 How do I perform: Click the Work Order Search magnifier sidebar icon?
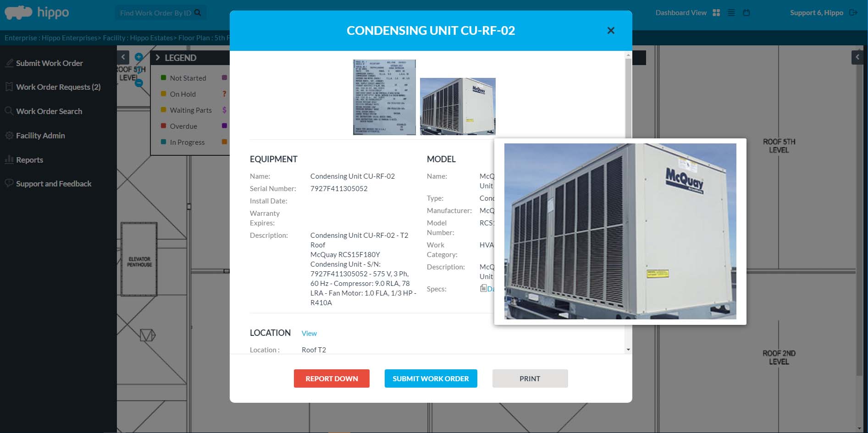point(9,111)
